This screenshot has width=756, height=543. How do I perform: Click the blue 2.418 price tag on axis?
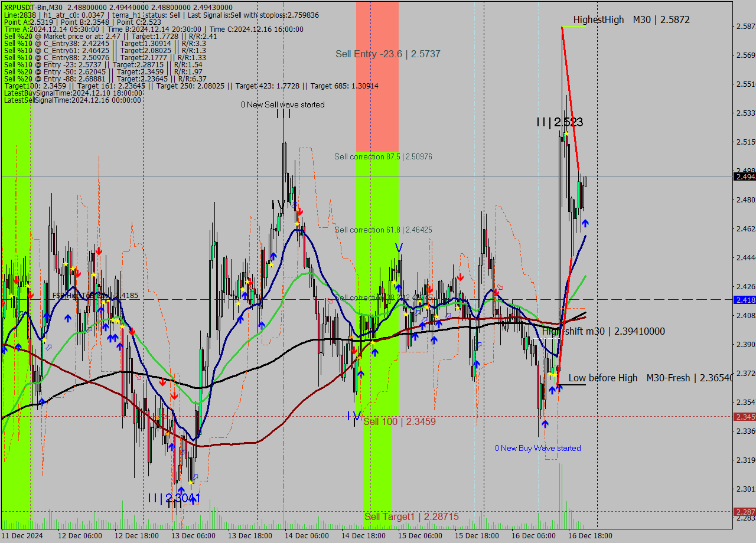click(x=744, y=300)
